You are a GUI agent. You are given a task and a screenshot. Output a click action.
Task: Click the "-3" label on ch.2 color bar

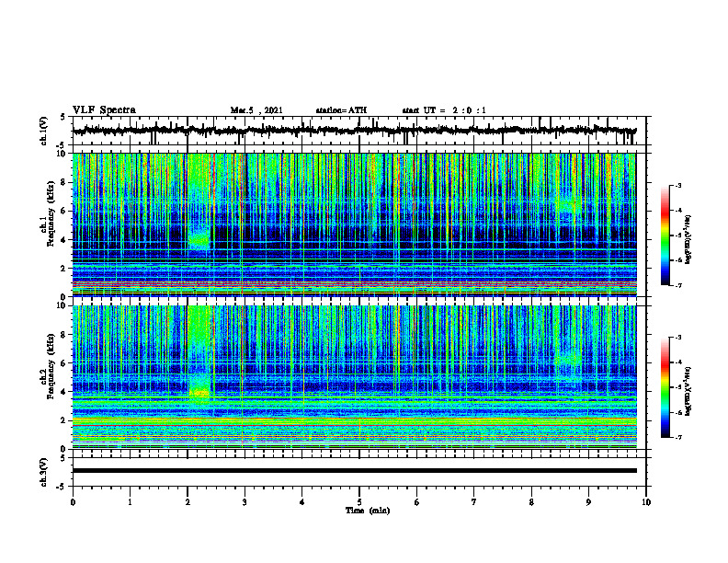pos(677,338)
